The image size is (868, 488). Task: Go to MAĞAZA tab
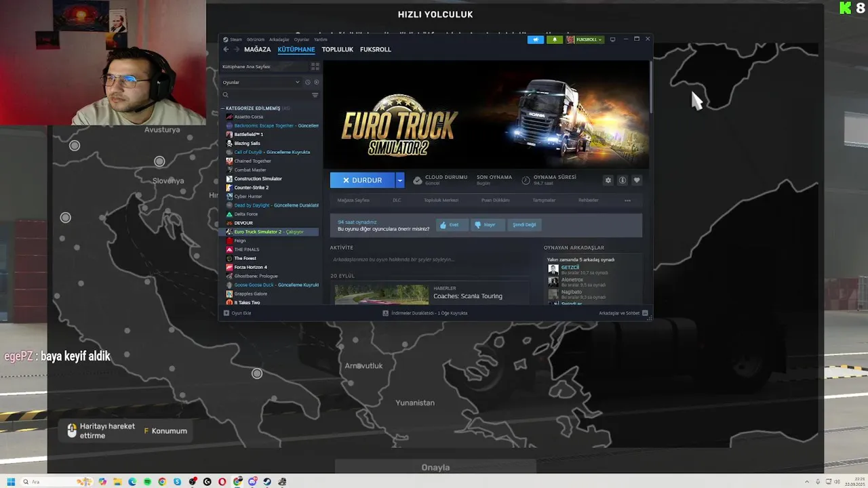pyautogui.click(x=258, y=49)
